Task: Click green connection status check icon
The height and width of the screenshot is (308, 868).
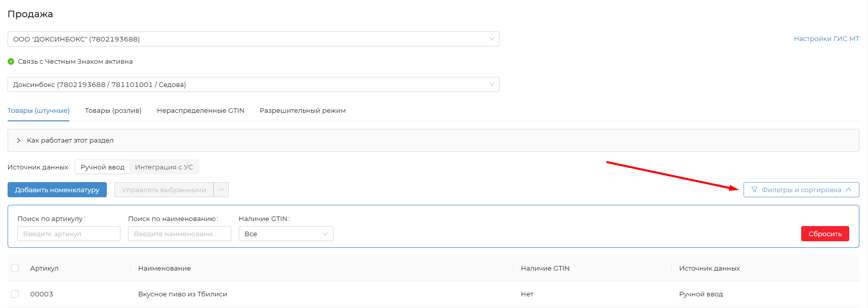Action: [11, 62]
